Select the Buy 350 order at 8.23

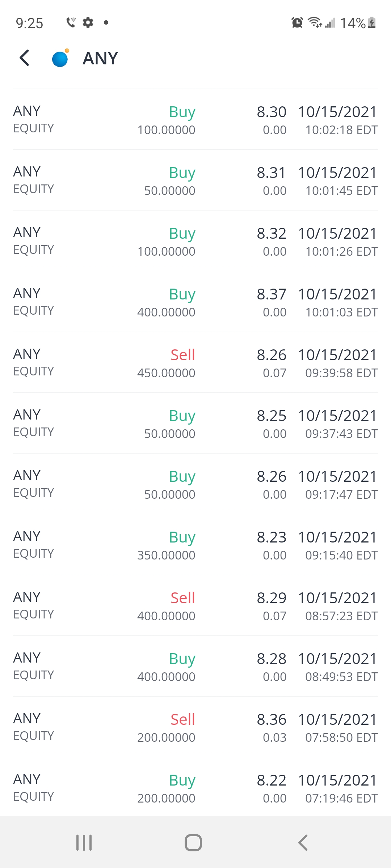195,545
